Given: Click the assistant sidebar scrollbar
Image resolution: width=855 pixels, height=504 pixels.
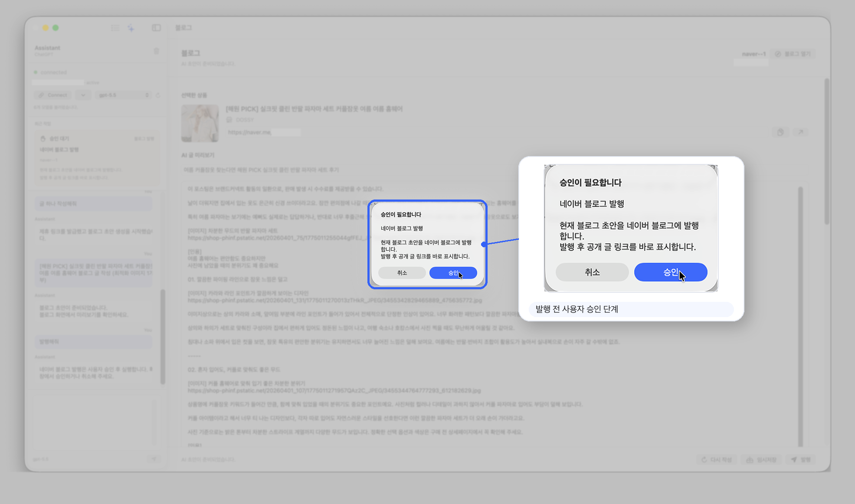Looking at the screenshot, I should point(163,337).
